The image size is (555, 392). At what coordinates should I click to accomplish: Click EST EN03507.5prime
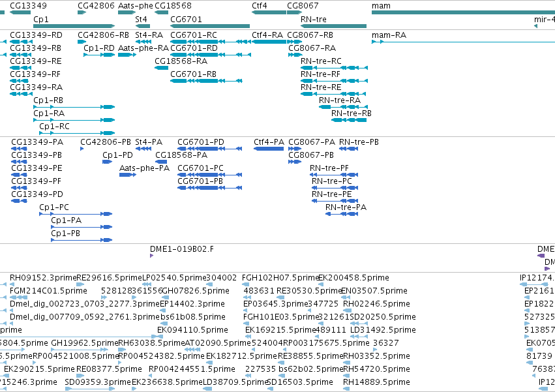tap(374, 291)
